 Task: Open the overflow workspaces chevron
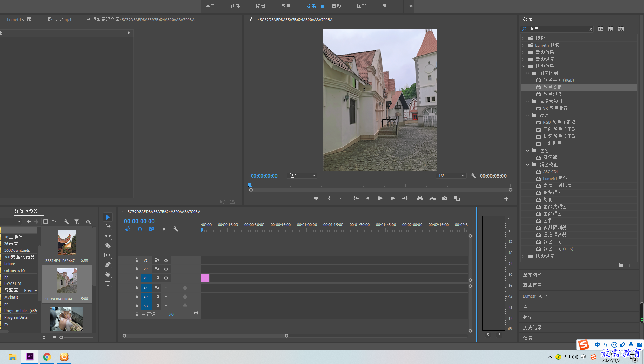click(411, 6)
